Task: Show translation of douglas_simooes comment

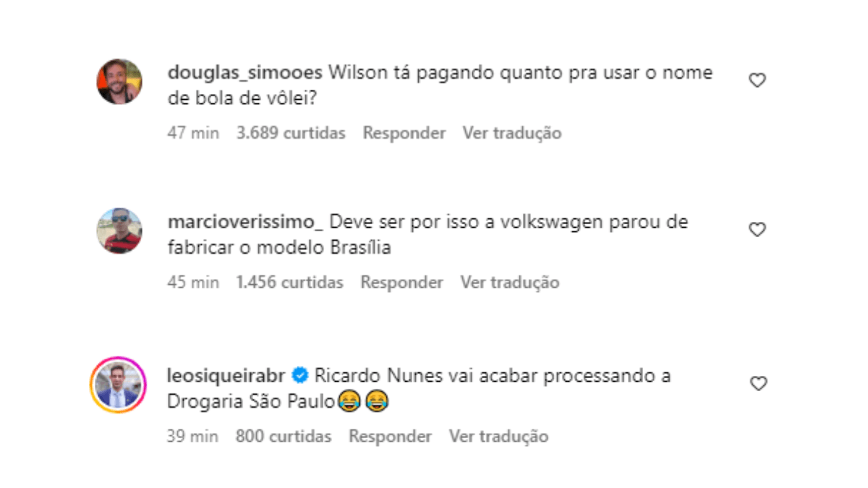Action: [x=512, y=133]
